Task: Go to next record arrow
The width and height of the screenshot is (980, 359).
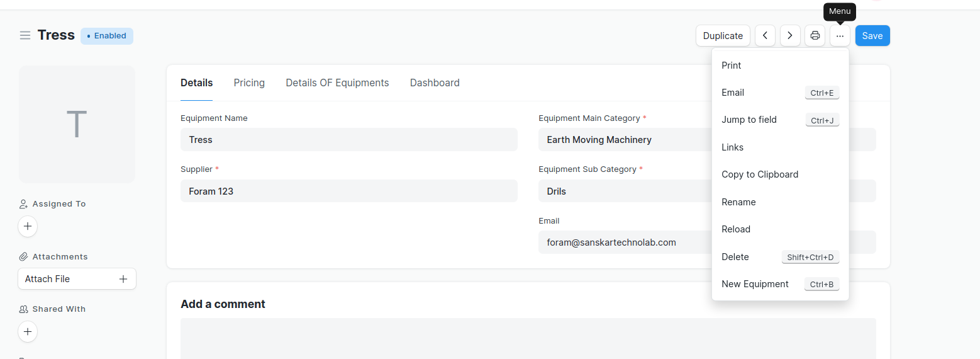Action: pos(790,36)
